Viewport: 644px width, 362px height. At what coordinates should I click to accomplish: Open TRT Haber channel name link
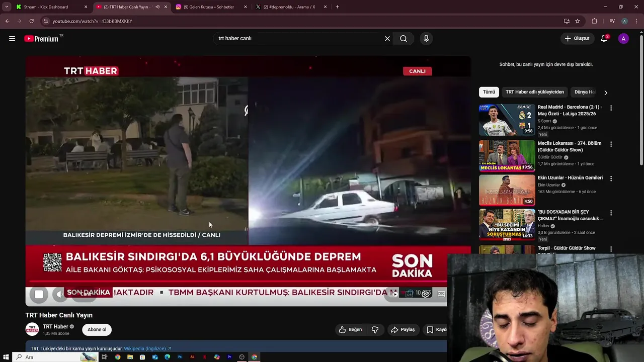(55, 327)
